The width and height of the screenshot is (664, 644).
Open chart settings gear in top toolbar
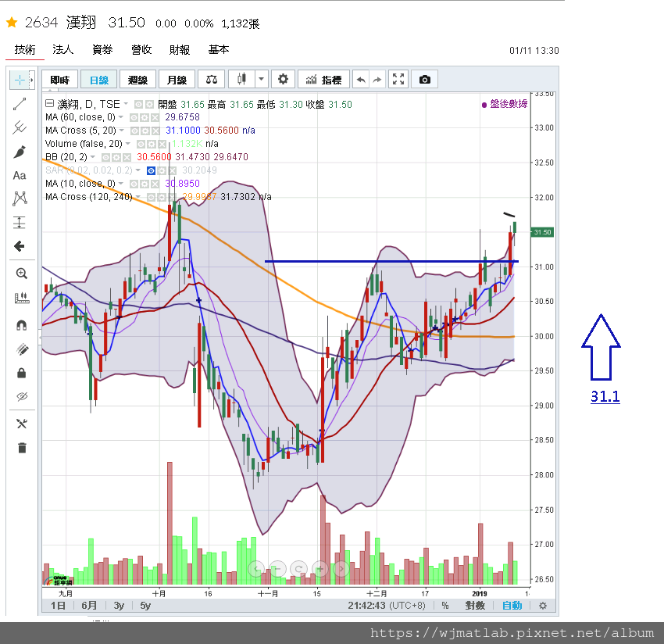(283, 79)
